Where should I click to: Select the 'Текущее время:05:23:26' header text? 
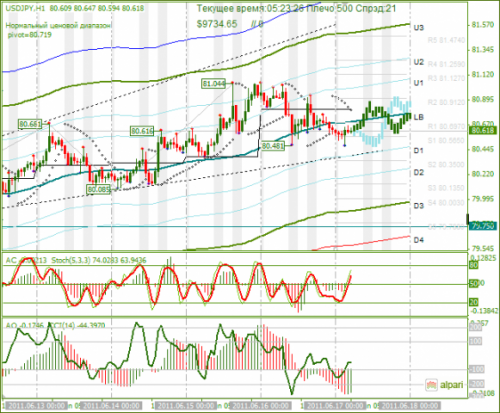(x=250, y=8)
